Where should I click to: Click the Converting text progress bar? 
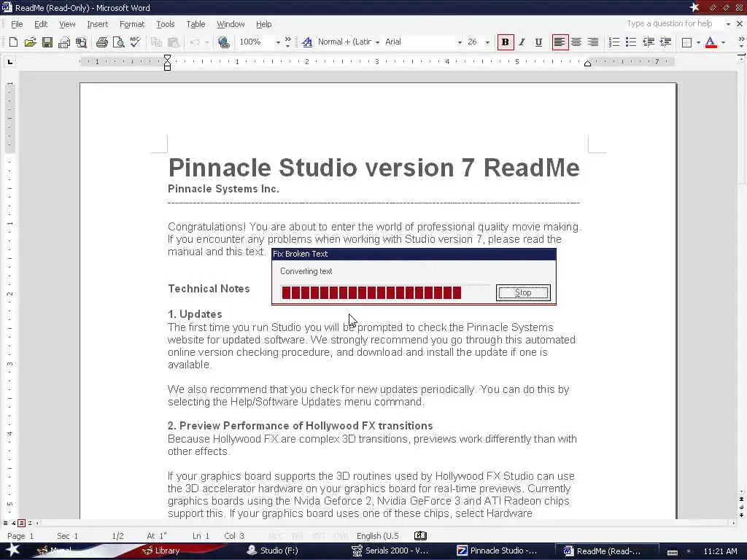[385, 292]
